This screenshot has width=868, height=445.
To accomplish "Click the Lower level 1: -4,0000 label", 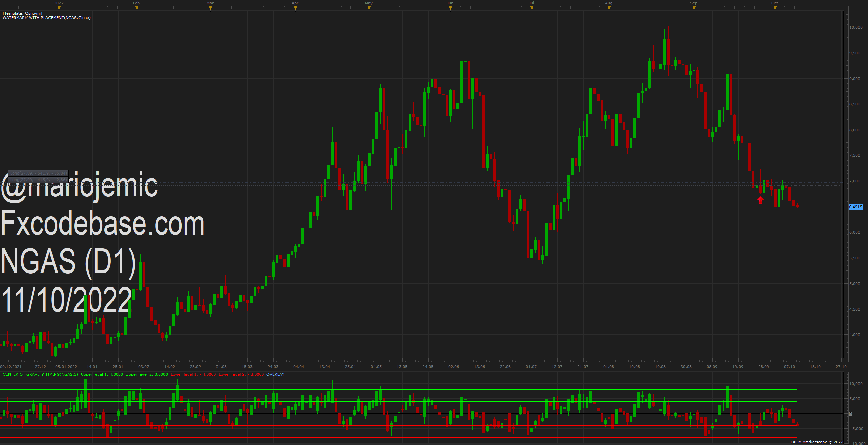I will [193, 374].
